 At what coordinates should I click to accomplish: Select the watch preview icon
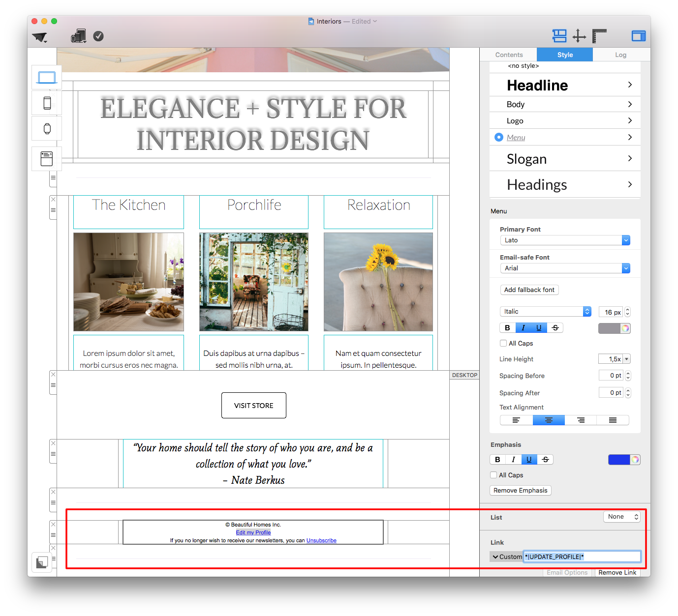click(x=47, y=128)
